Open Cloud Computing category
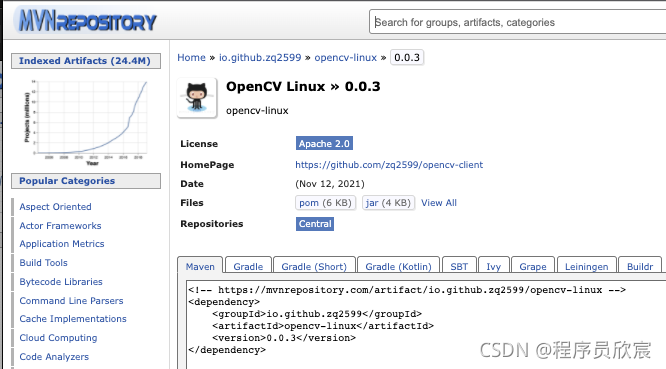The width and height of the screenshot is (666, 369). pyautogui.click(x=58, y=338)
